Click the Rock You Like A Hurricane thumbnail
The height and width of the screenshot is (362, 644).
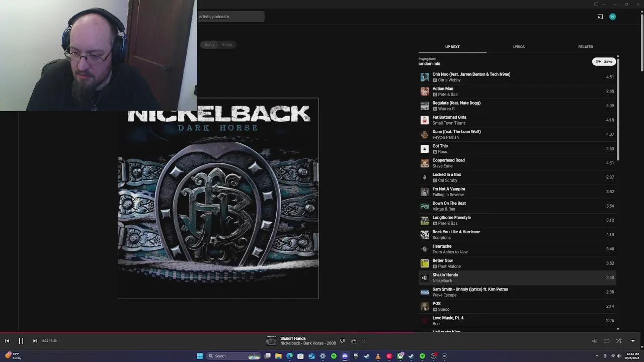coord(425,235)
